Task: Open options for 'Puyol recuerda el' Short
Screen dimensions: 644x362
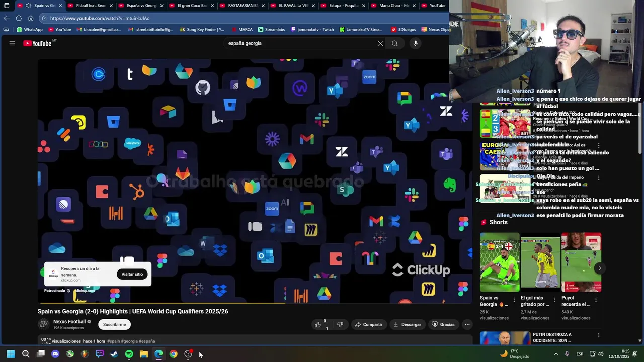Action: click(x=596, y=300)
